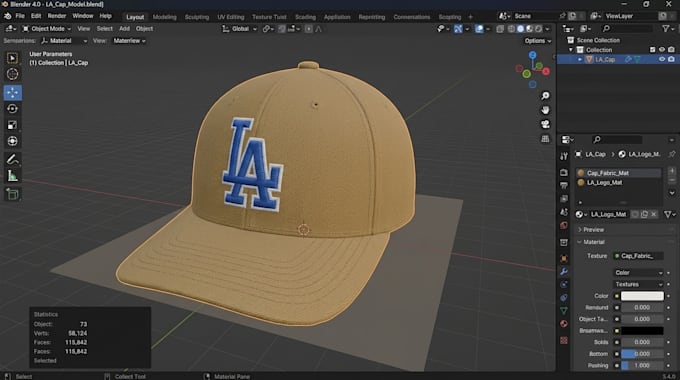The image size is (680, 380).
Task: Open Object Mode dropdown
Action: 47,29
